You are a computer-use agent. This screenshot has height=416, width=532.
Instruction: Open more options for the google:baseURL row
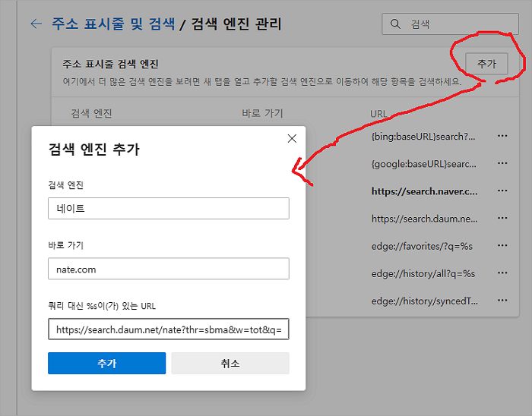pyautogui.click(x=502, y=164)
